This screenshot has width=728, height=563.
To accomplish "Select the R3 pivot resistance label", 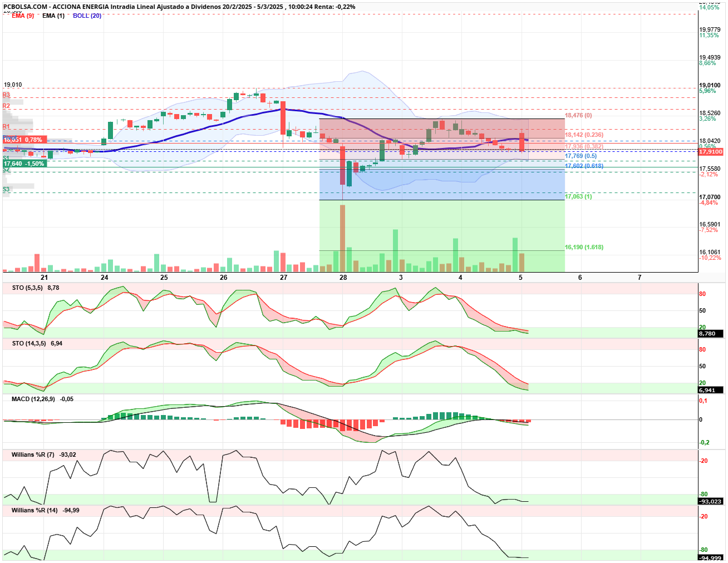I will point(6,95).
